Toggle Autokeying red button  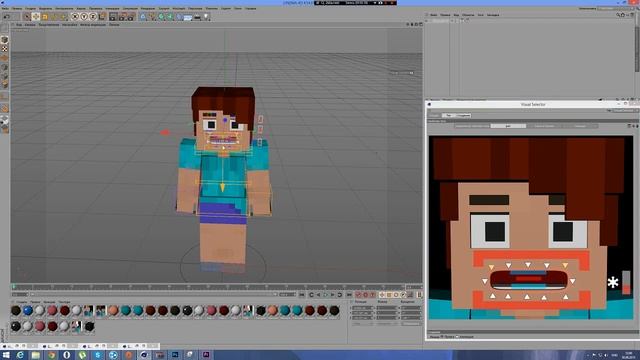coord(366,295)
